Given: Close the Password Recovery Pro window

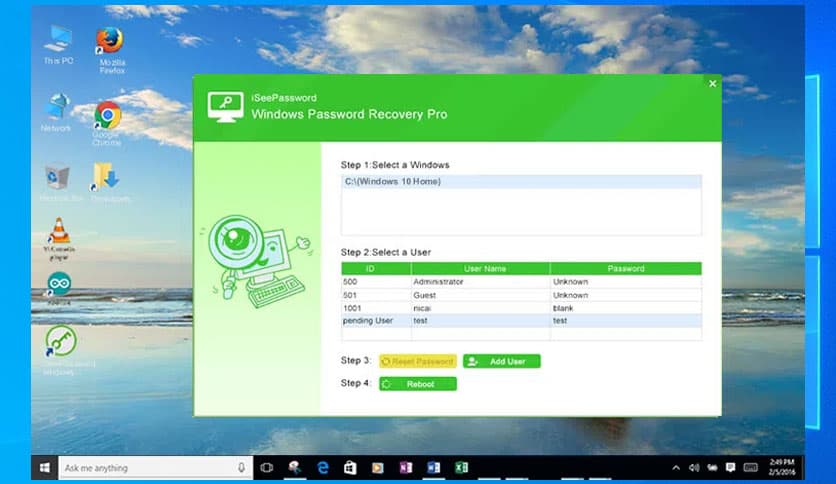Looking at the screenshot, I should pyautogui.click(x=712, y=84).
